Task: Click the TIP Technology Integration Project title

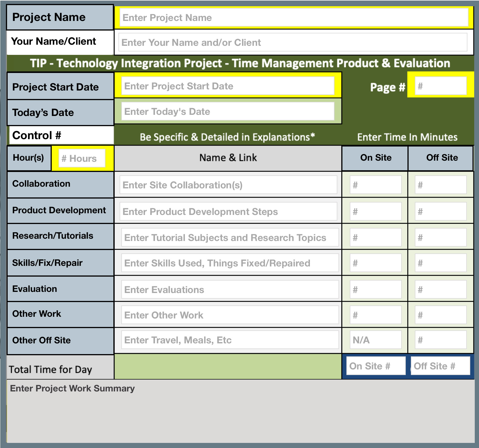Action: (240, 63)
